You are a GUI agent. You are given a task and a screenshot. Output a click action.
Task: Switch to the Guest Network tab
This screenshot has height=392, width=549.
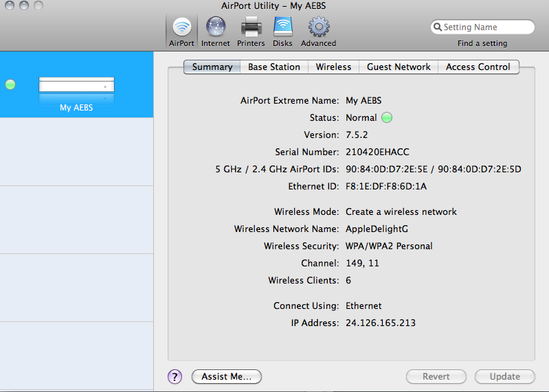coord(399,67)
